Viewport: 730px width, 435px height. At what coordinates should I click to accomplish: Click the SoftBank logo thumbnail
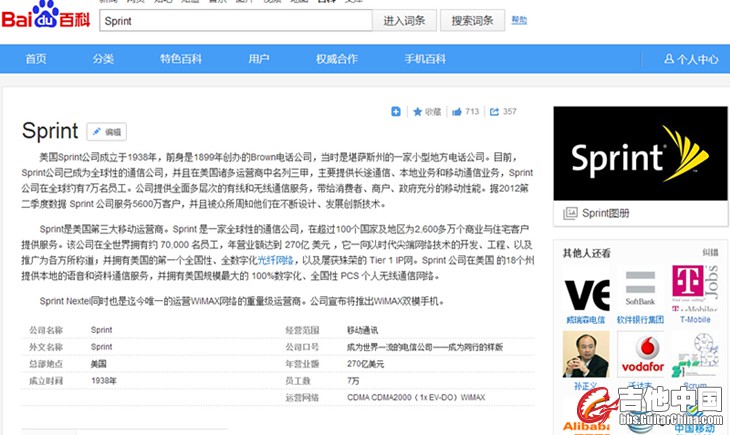click(x=640, y=289)
